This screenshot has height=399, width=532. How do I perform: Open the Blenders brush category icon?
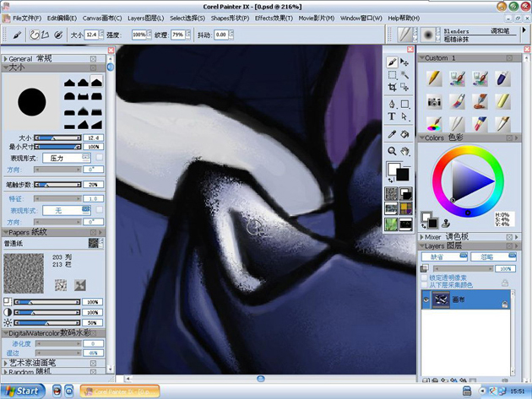point(404,35)
